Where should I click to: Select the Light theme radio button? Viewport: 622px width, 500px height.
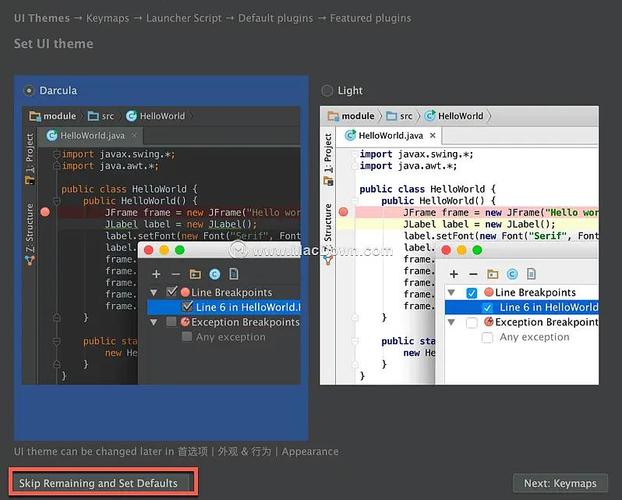(x=327, y=90)
